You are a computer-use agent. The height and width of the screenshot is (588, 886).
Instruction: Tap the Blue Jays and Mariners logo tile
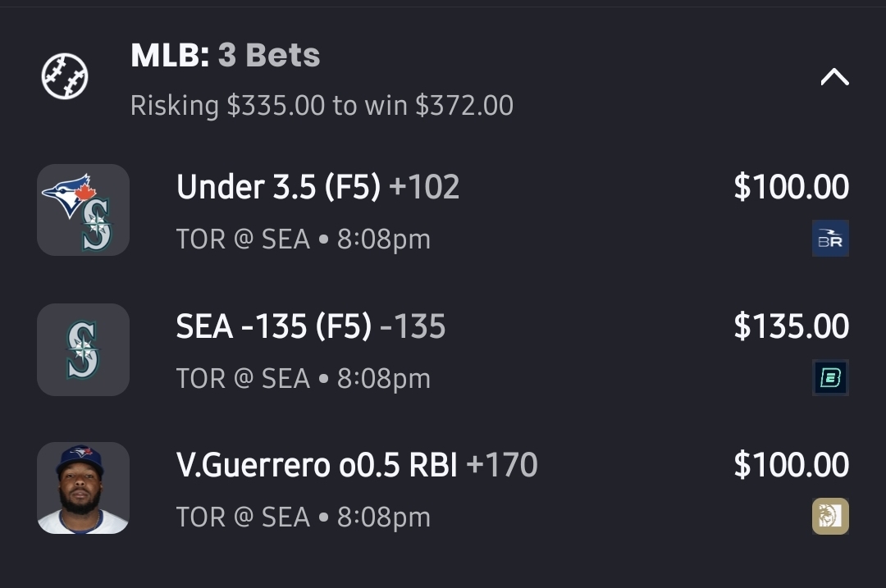83,210
